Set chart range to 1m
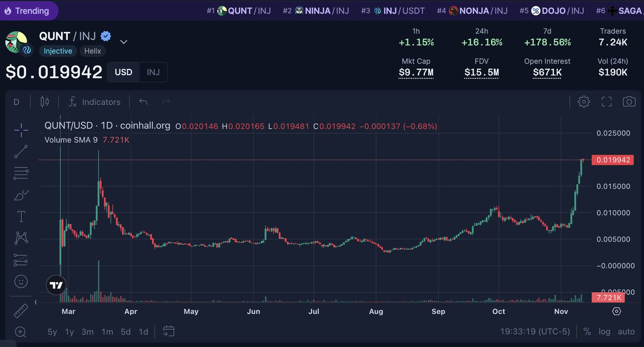This screenshot has width=644, height=347. (107, 331)
